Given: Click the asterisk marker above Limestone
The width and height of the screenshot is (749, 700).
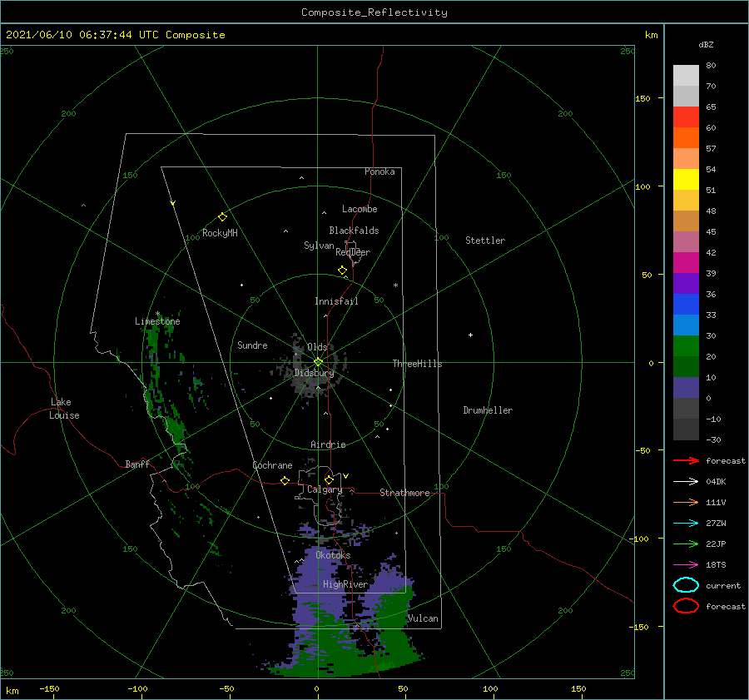Looking at the screenshot, I should click(x=157, y=314).
